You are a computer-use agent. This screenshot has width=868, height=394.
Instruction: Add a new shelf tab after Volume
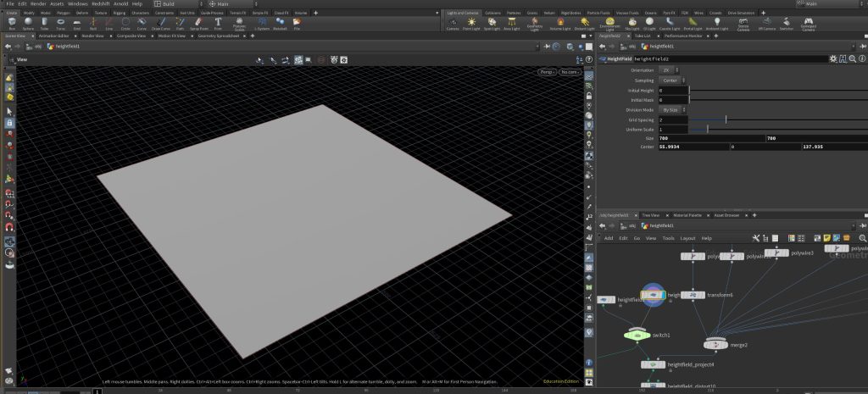point(316,13)
